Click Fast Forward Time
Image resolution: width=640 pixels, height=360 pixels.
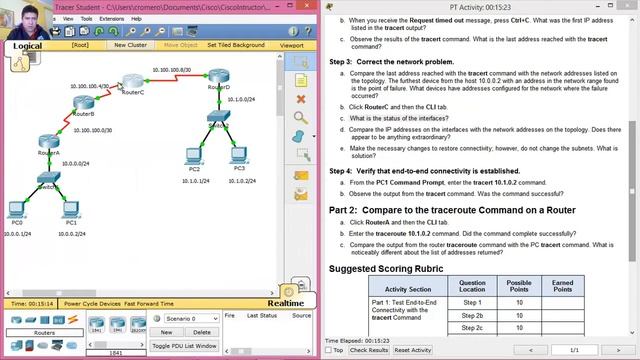pyautogui.click(x=149, y=304)
